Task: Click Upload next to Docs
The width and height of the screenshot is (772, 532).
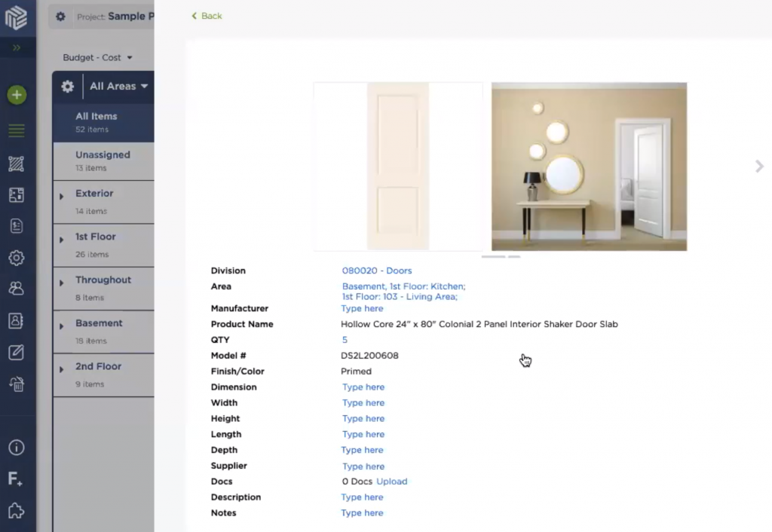Action: tap(392, 482)
